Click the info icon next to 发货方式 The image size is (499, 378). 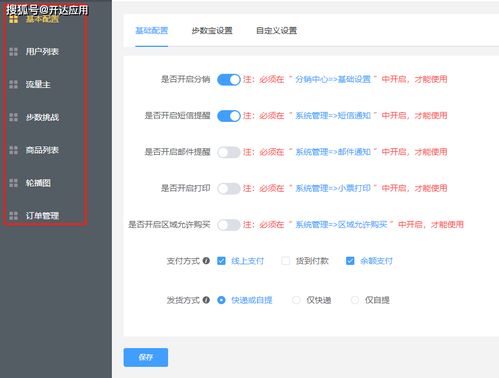206,300
